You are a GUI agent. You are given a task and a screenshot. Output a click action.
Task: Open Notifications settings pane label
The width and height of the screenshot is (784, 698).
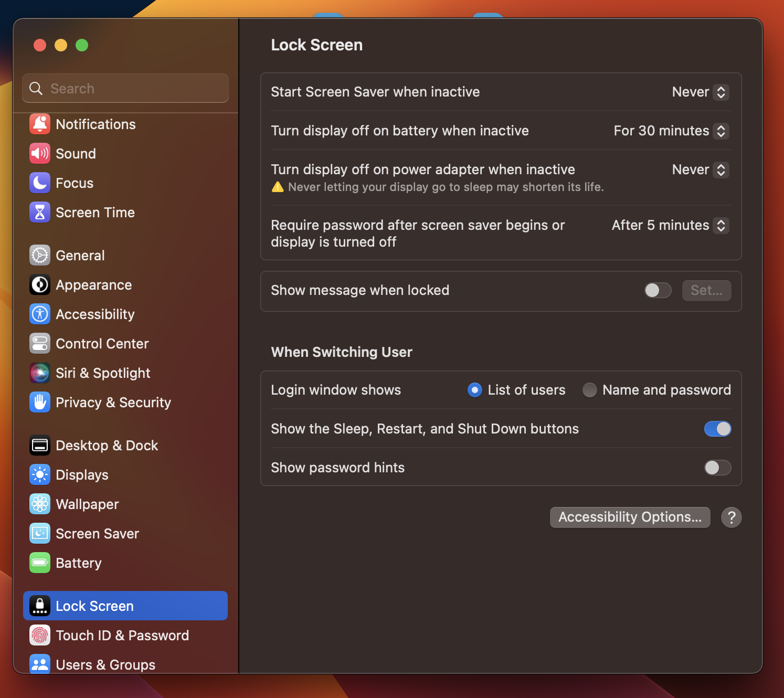96,124
